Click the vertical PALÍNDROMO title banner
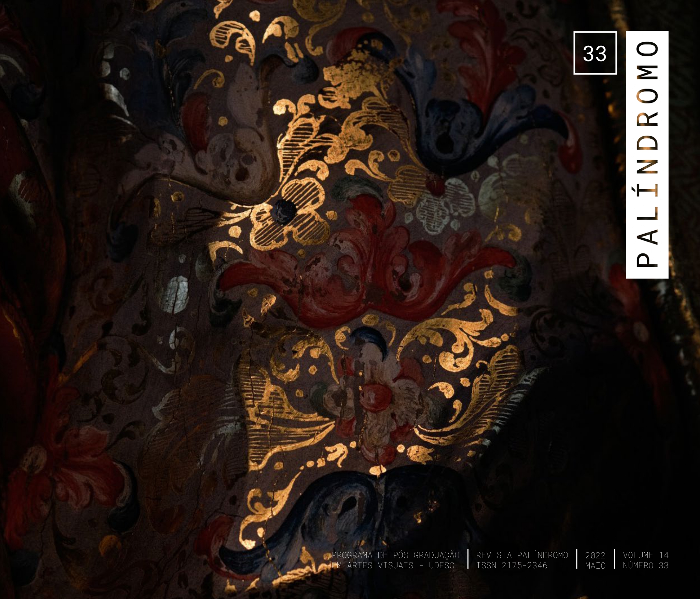 (647, 154)
